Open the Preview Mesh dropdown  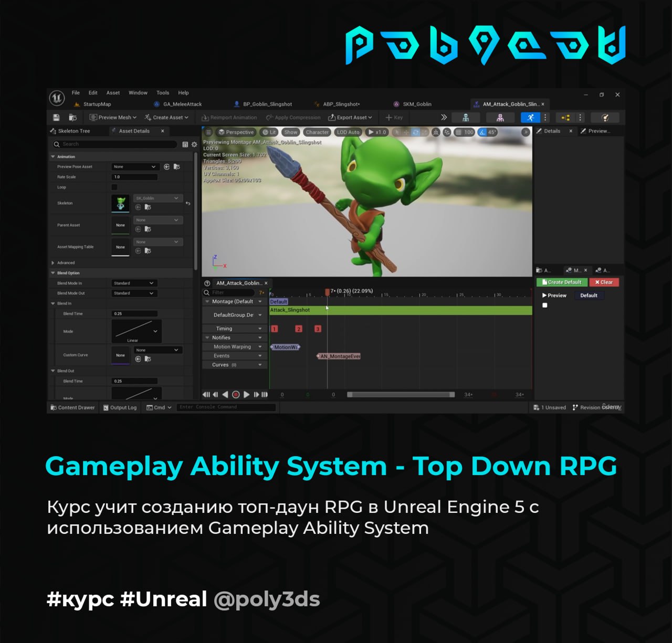coord(113,118)
